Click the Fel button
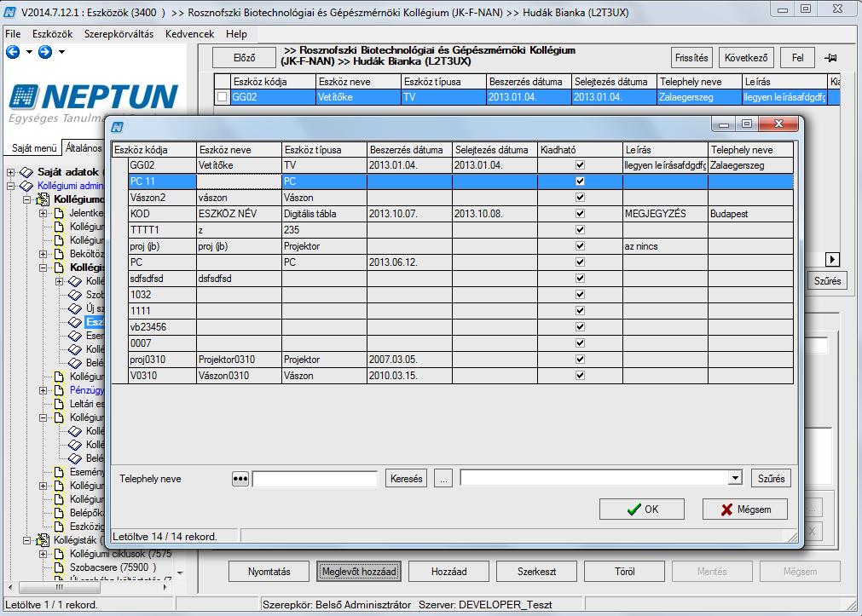862x616 pixels. point(797,58)
